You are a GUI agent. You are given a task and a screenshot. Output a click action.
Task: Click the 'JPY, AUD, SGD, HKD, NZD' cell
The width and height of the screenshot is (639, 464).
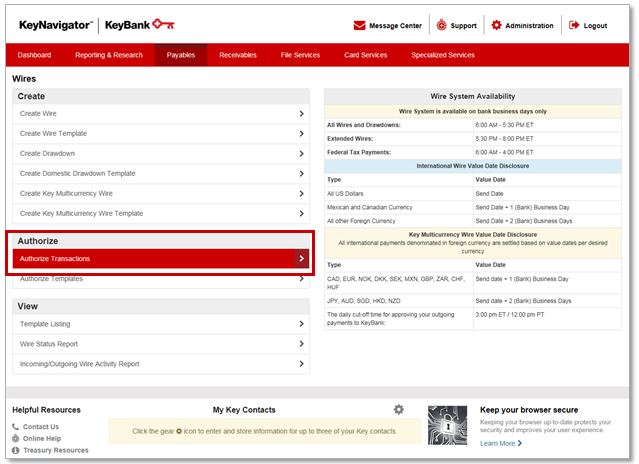point(364,301)
